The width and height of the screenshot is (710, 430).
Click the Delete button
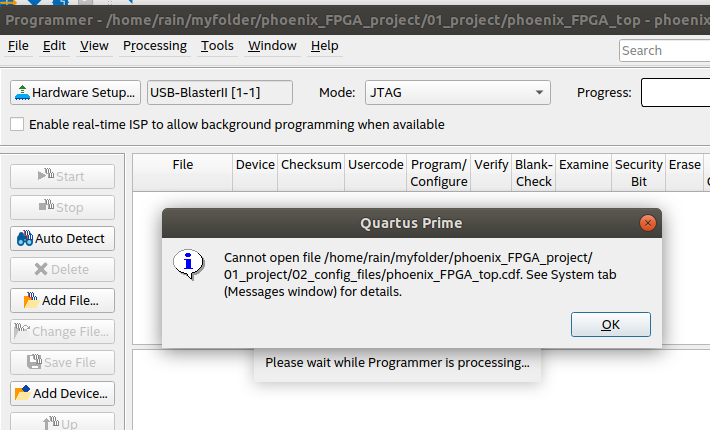tap(62, 270)
